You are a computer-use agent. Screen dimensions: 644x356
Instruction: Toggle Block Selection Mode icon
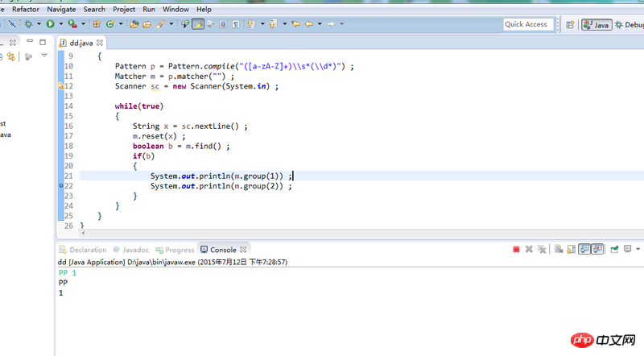(x=223, y=24)
